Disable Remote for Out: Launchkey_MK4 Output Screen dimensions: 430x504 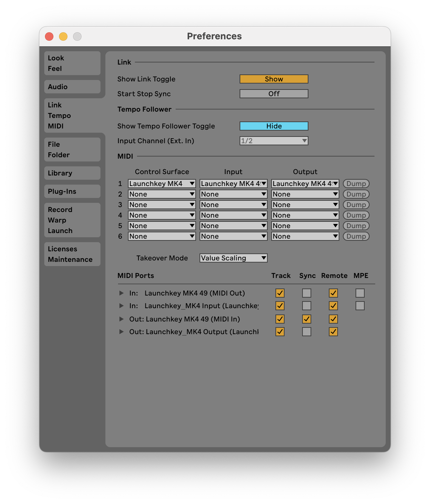(x=333, y=332)
